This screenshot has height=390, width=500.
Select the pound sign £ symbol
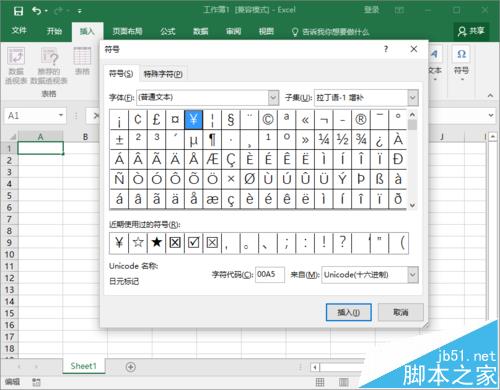156,119
